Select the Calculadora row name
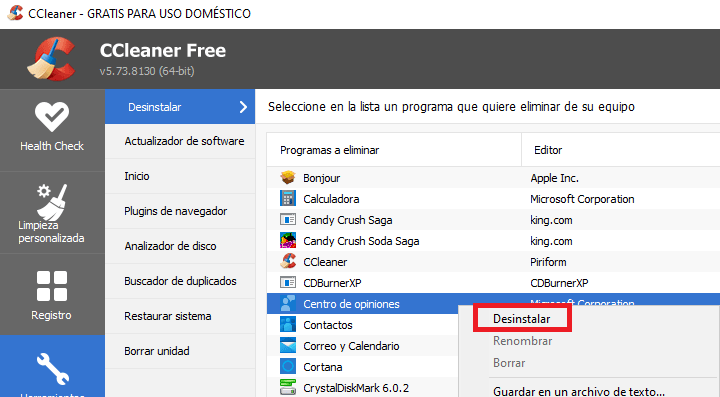The image size is (720, 397). [x=331, y=199]
